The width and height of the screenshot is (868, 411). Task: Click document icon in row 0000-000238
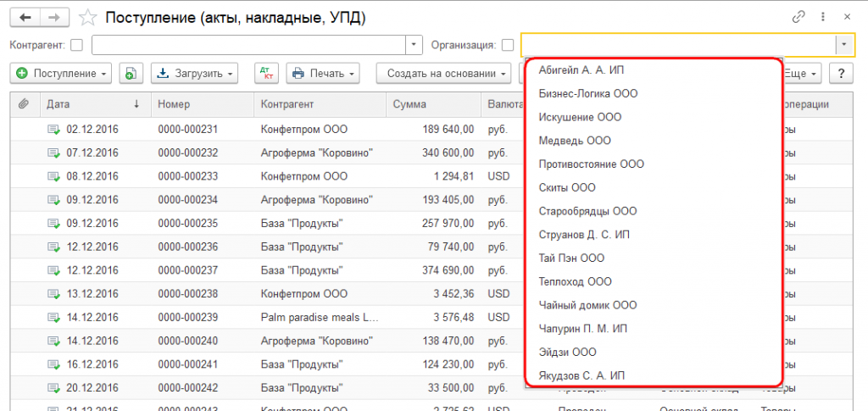coord(53,294)
